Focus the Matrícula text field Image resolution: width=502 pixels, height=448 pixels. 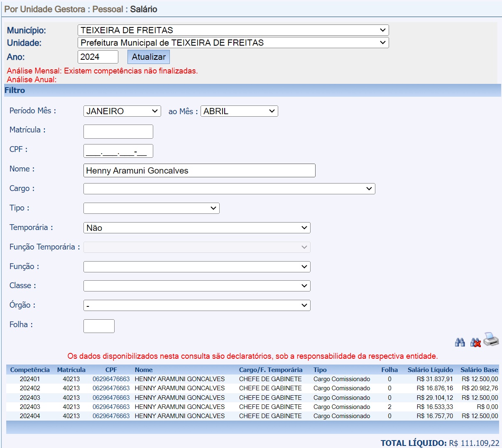118,132
